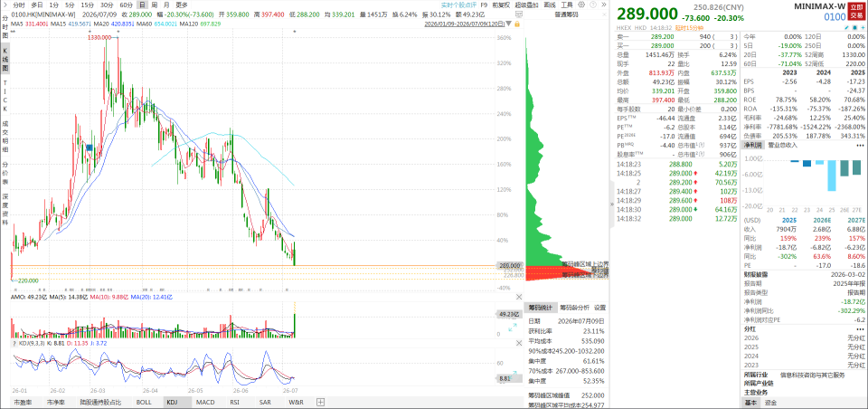Open the 更多 periods dropdown
This screenshot has width=868, height=409.
pyautogui.click(x=182, y=5)
